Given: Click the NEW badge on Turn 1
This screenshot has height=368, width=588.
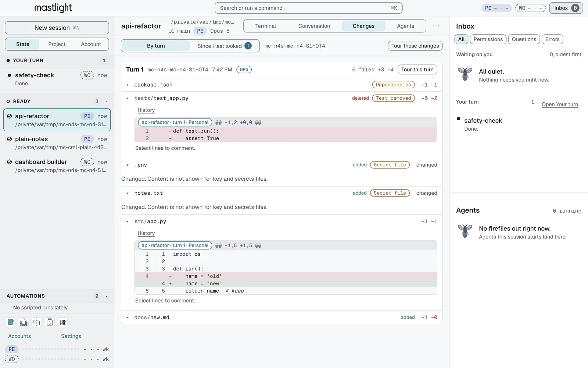Looking at the screenshot, I should [x=244, y=70].
